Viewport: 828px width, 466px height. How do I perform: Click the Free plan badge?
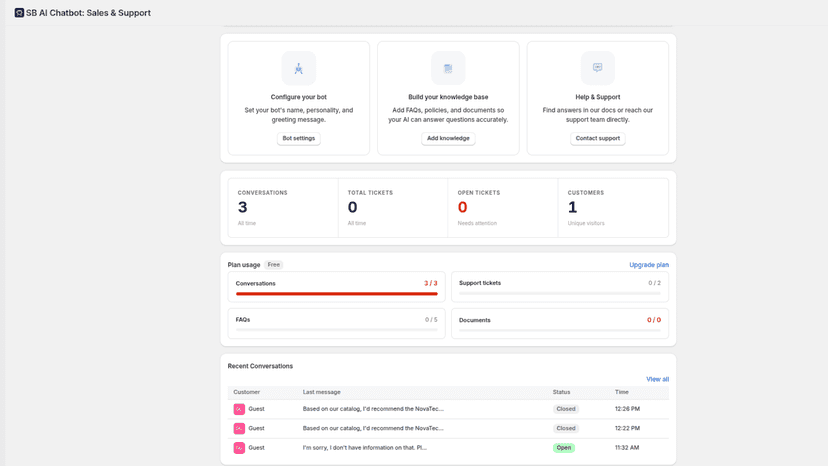click(x=274, y=265)
